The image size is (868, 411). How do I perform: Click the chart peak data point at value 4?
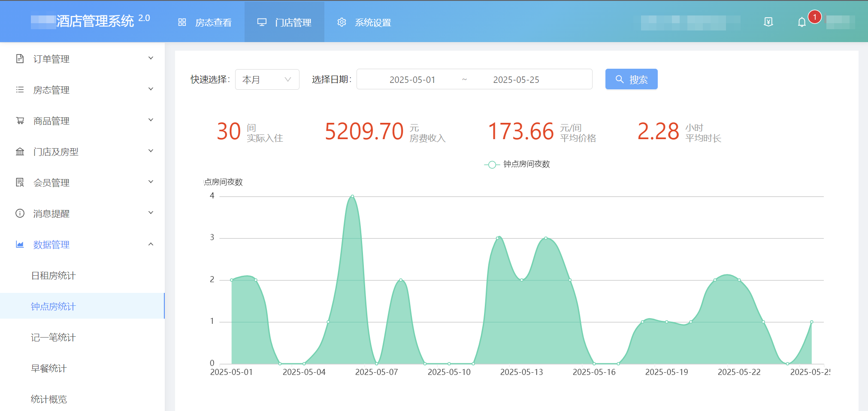(x=352, y=196)
